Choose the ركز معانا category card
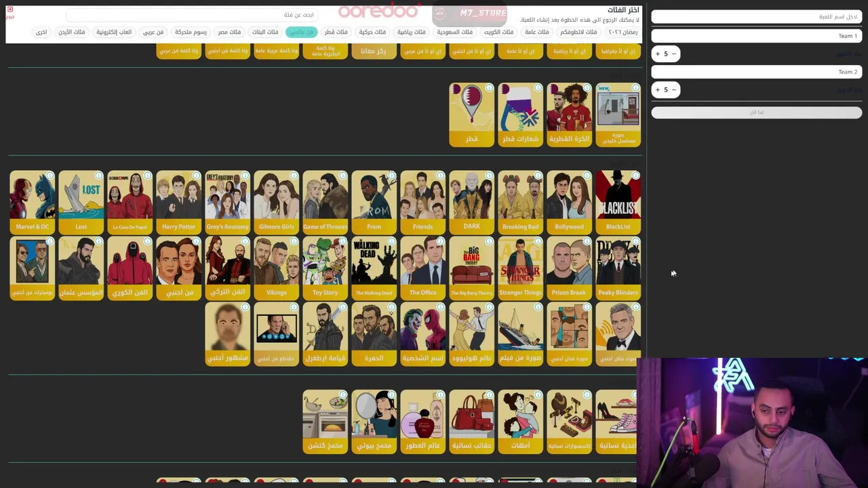Viewport: 868px width, 488px height. click(x=374, y=51)
